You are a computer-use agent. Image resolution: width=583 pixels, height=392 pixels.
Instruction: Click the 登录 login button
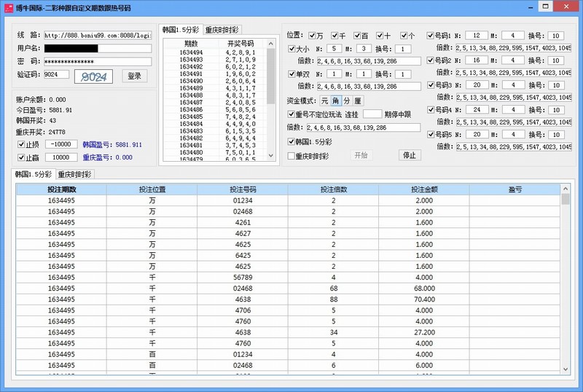pyautogui.click(x=134, y=76)
